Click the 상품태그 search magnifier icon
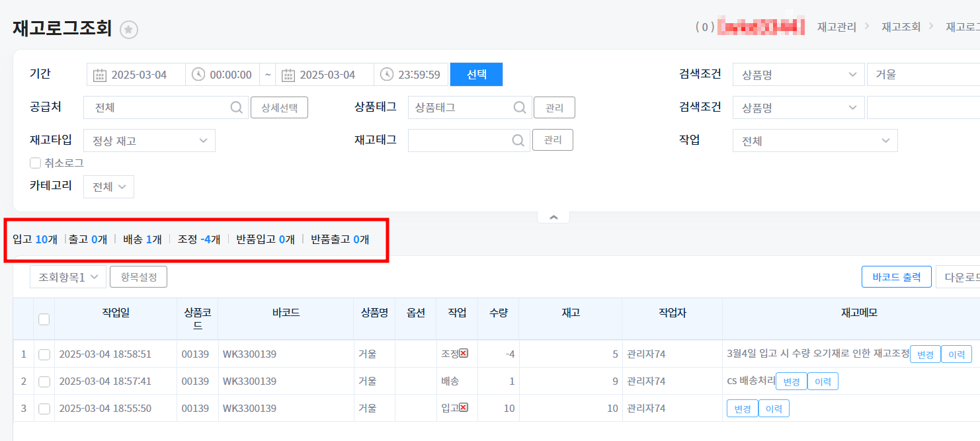The height and width of the screenshot is (441, 980). coord(519,107)
